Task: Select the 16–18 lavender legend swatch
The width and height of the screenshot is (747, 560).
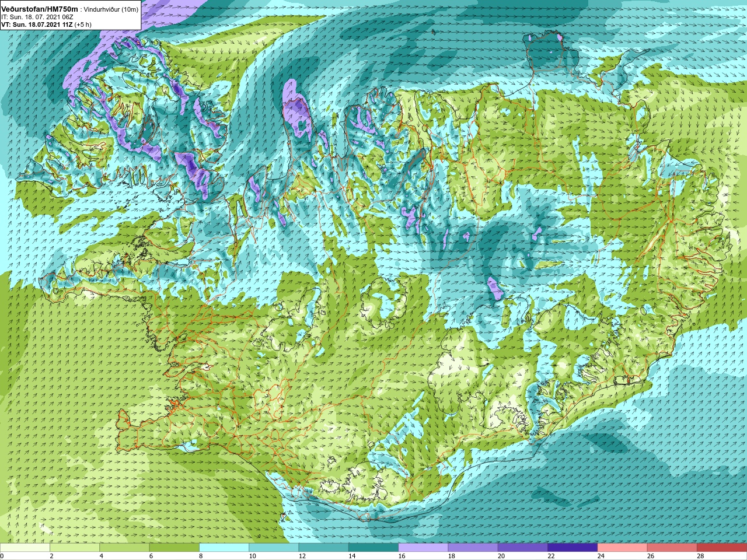Action: tap(423, 548)
